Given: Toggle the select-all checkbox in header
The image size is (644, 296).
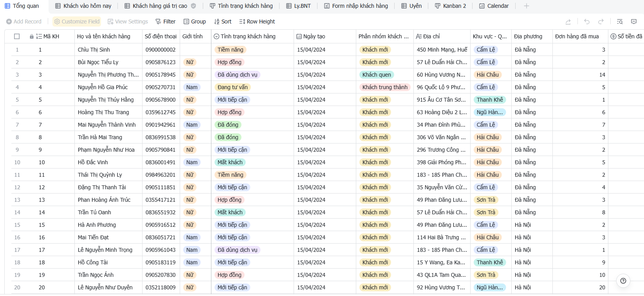Looking at the screenshot, I should (x=17, y=36).
